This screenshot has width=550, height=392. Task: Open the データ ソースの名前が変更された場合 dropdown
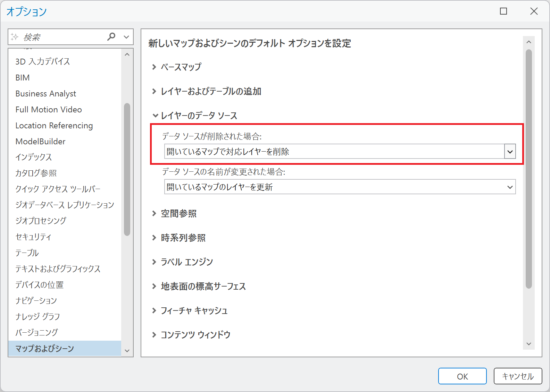(x=510, y=187)
